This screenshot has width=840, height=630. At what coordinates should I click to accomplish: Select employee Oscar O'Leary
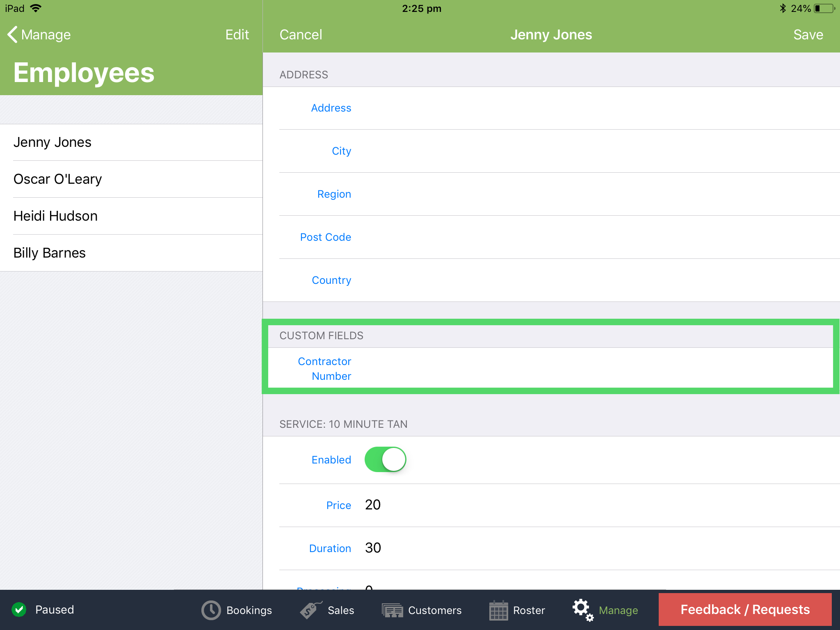(x=58, y=179)
